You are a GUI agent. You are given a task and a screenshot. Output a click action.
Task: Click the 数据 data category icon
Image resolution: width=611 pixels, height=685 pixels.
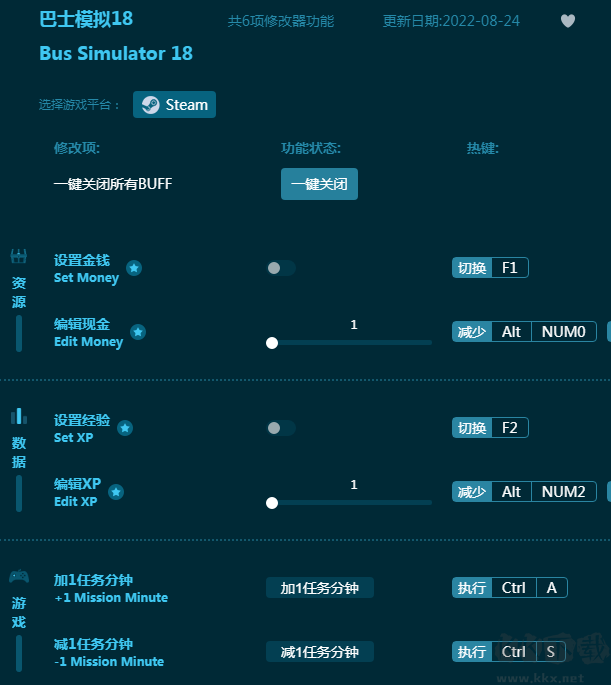coord(19,416)
